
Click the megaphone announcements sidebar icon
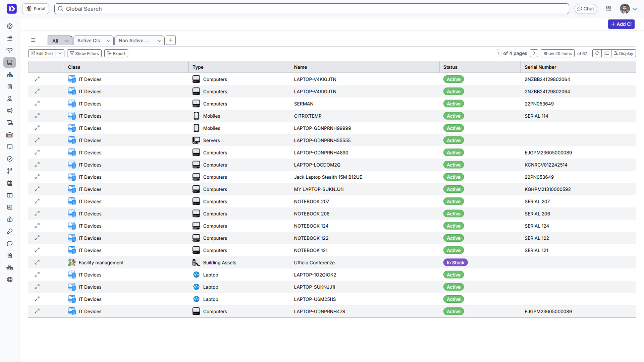point(10,111)
